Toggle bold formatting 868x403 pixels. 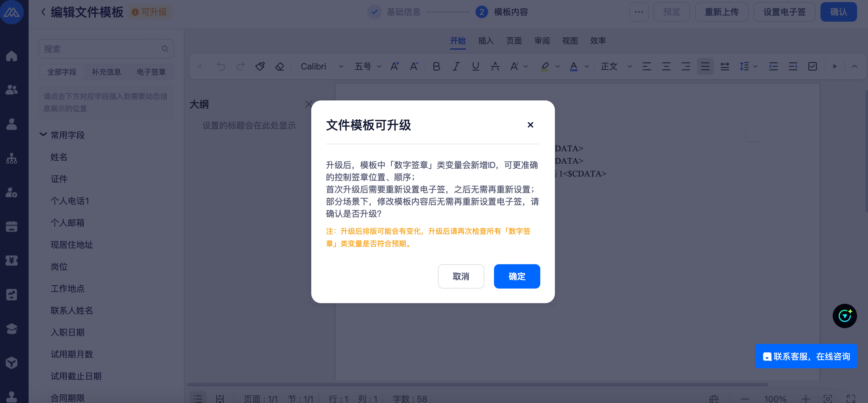(436, 66)
